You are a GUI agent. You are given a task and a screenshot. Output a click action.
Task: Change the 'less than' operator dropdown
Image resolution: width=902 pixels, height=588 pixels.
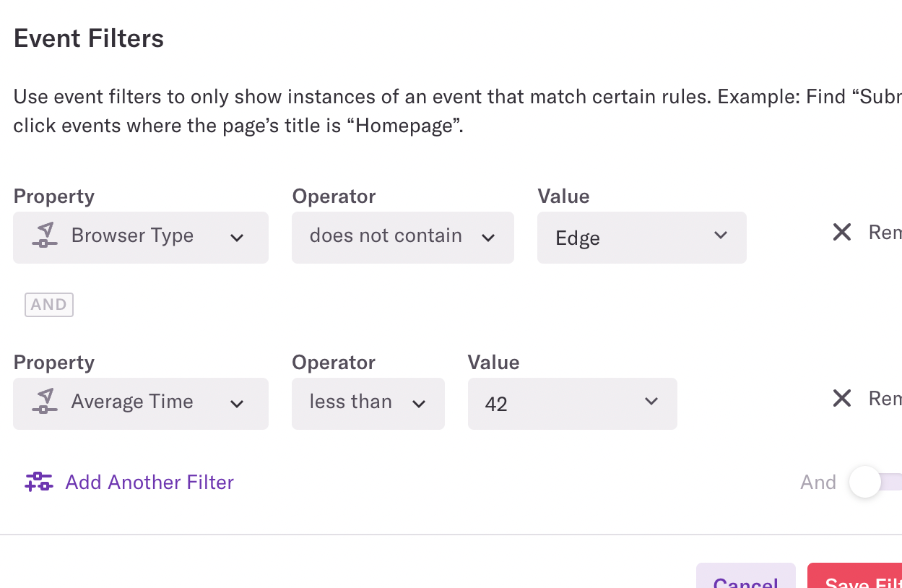368,403
